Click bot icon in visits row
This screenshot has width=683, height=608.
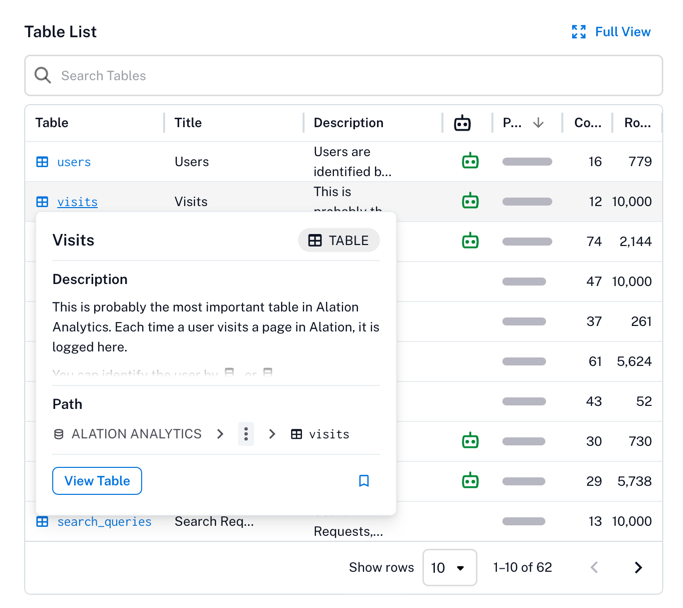470,201
